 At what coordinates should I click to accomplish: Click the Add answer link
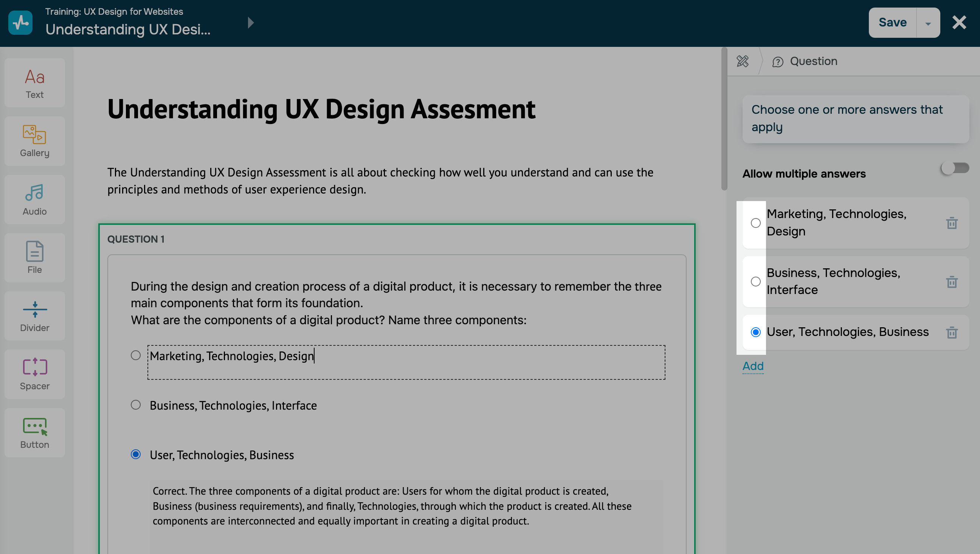click(753, 366)
